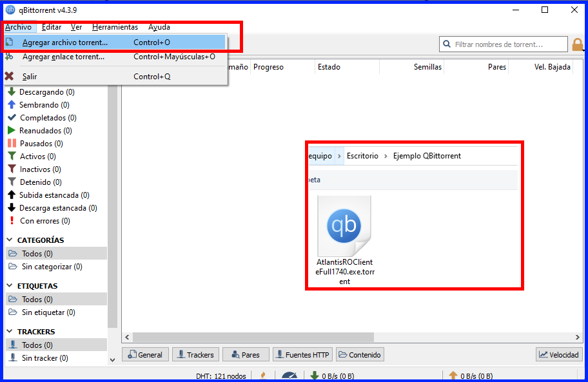Click the horizontal scrollbar left arrow
588x382 pixels.
(x=127, y=337)
